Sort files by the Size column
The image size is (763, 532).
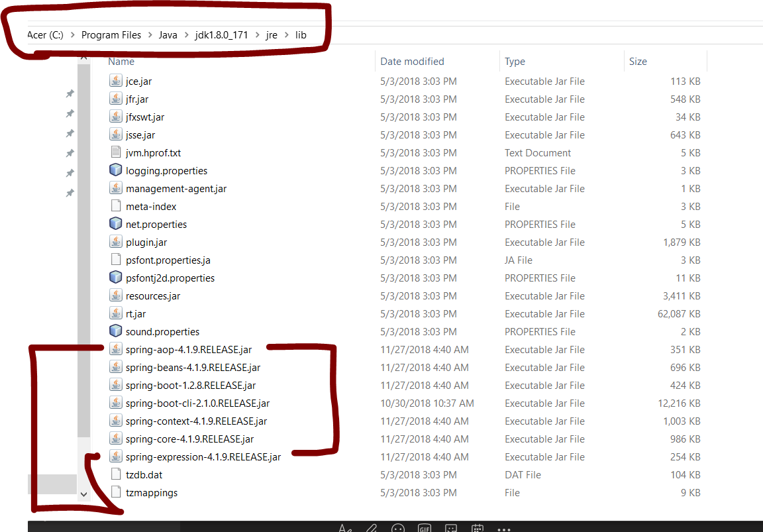(x=637, y=62)
